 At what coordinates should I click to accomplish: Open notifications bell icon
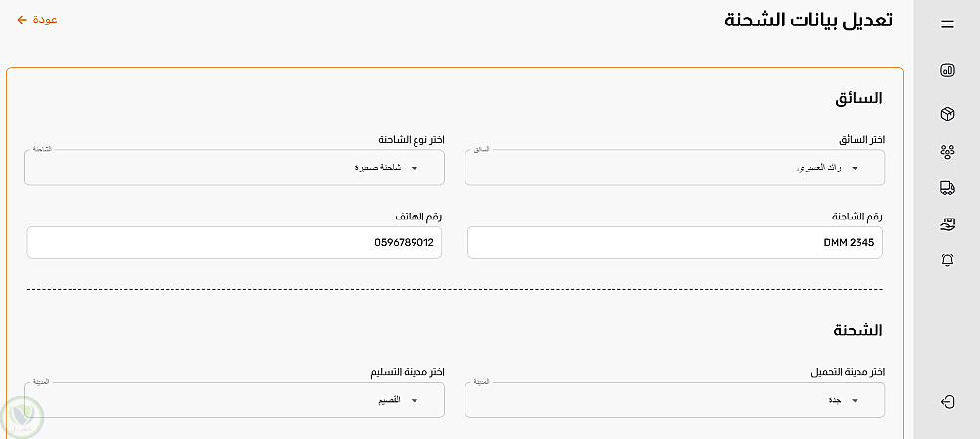947,260
